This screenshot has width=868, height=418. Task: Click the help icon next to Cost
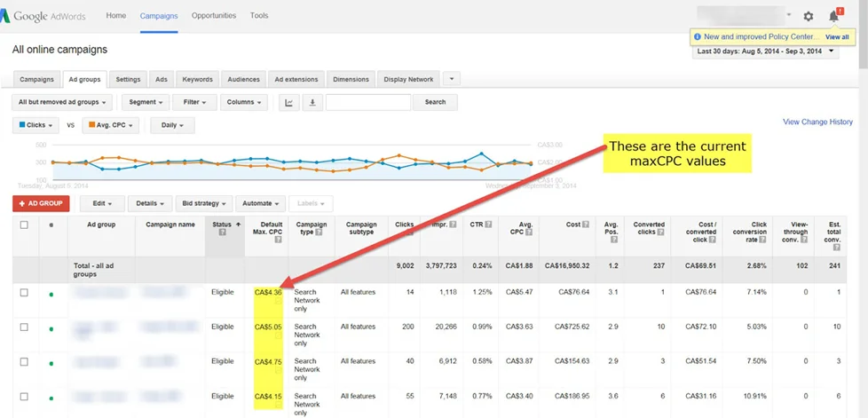[586, 225]
